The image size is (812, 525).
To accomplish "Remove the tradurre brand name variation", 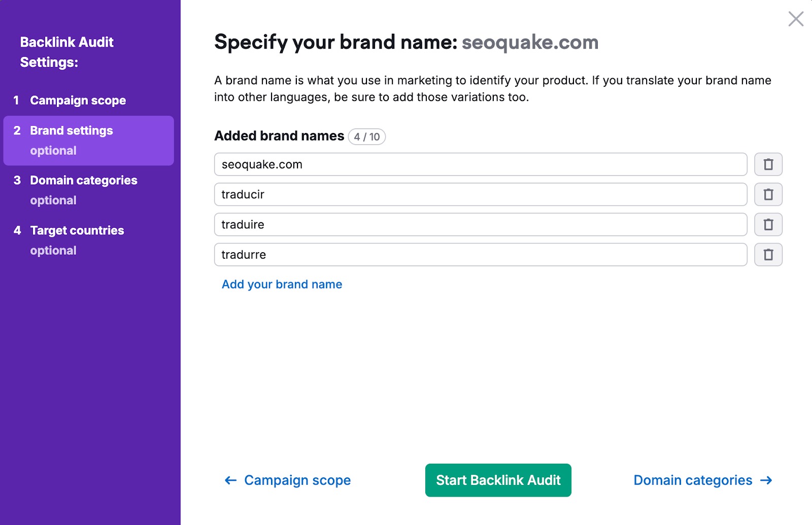I will 768,255.
